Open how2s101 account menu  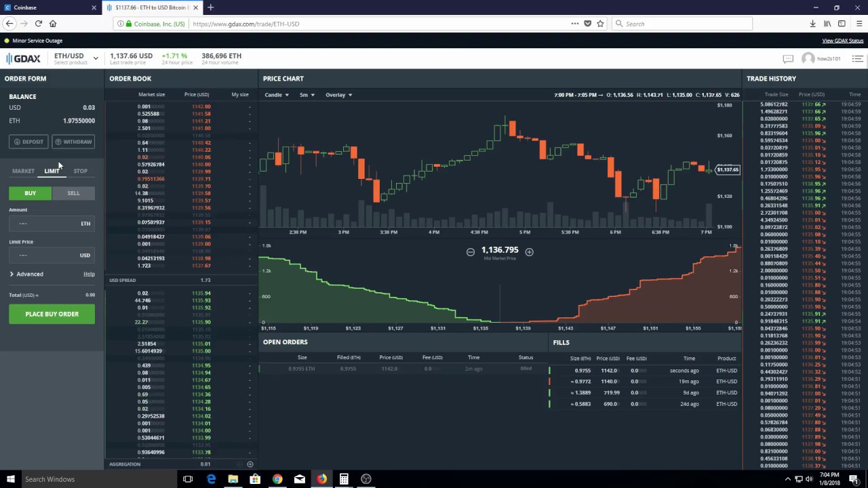pyautogui.click(x=829, y=59)
